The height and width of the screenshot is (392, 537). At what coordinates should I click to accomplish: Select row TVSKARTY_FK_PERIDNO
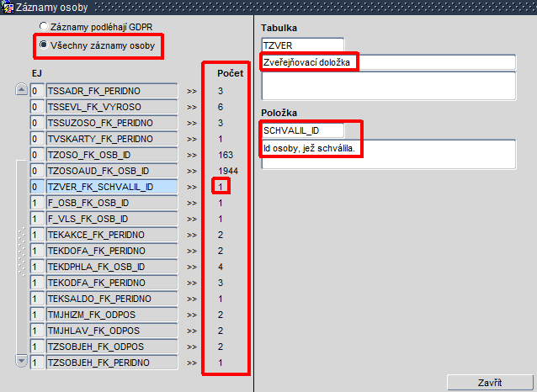click(112, 139)
